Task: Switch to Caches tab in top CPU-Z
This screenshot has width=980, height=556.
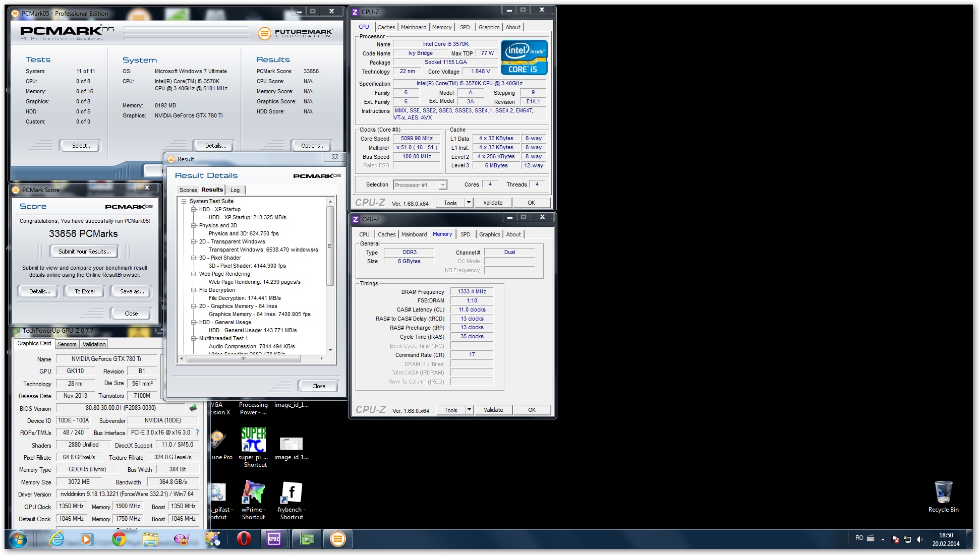Action: (x=386, y=27)
